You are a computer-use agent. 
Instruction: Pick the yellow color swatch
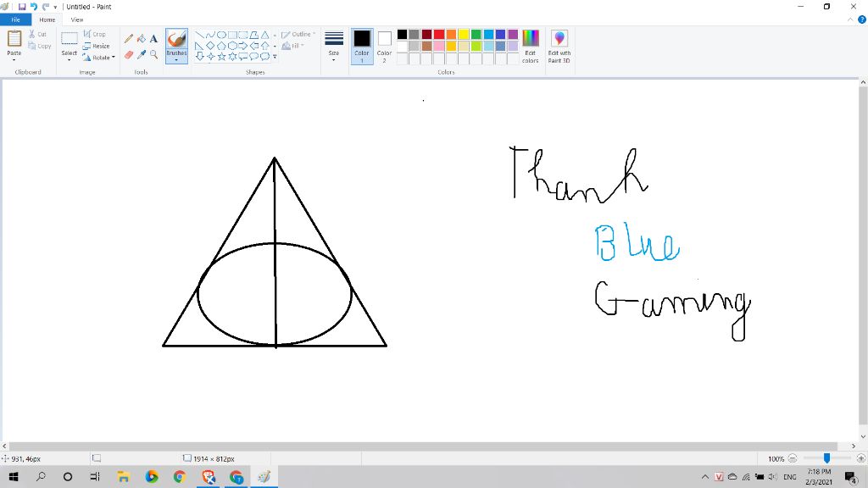[x=464, y=34]
